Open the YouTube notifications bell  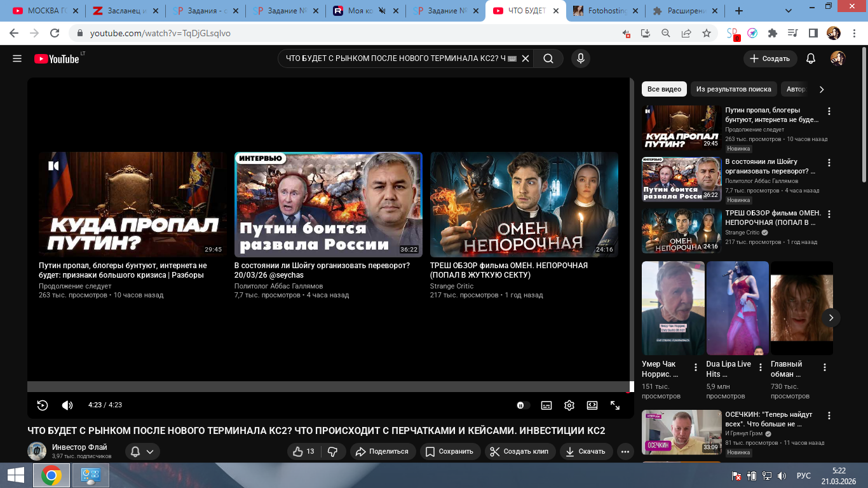(810, 58)
